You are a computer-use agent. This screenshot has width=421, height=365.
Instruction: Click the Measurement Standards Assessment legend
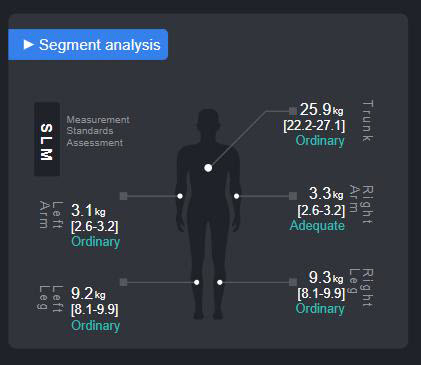click(98, 131)
